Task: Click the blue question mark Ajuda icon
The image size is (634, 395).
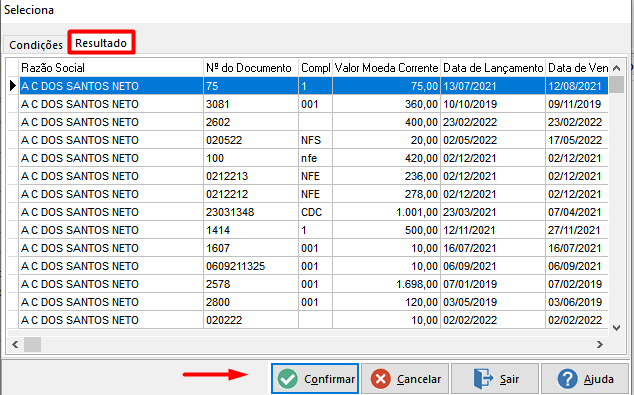Action: click(x=567, y=379)
